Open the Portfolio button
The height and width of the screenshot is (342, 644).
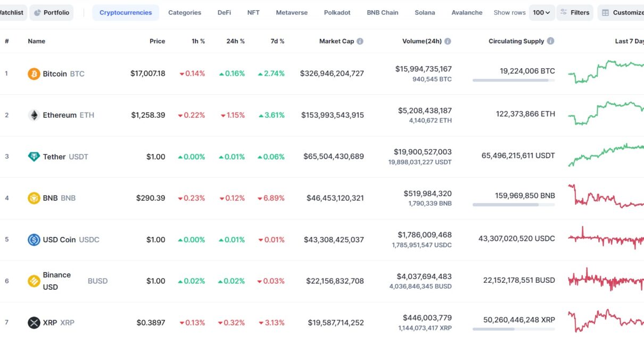[x=52, y=13]
